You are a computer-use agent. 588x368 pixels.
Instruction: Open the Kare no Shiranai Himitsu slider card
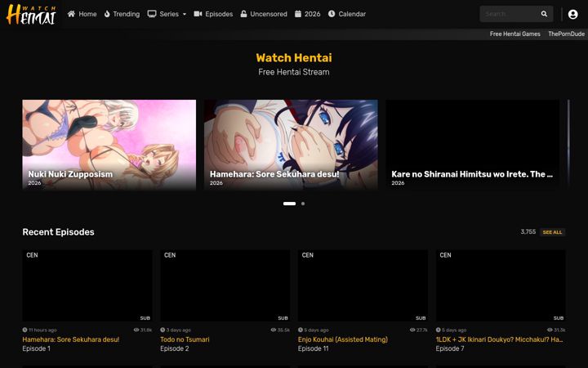click(473, 145)
